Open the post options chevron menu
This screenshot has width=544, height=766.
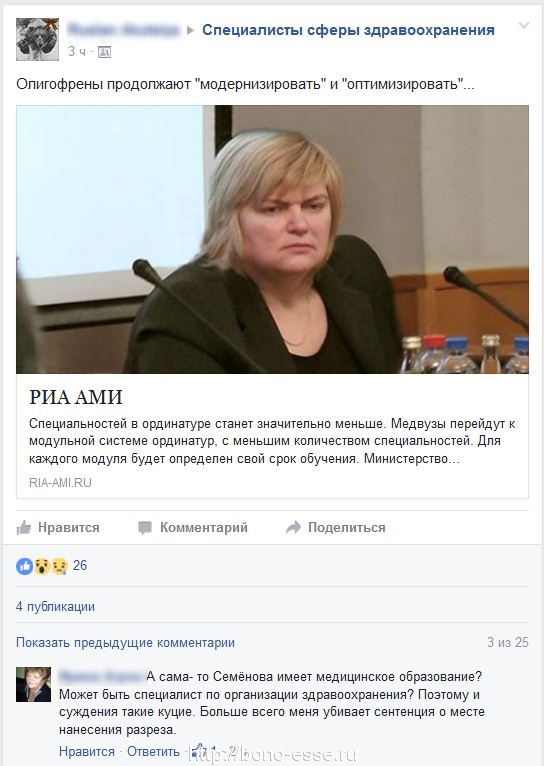[x=523, y=25]
